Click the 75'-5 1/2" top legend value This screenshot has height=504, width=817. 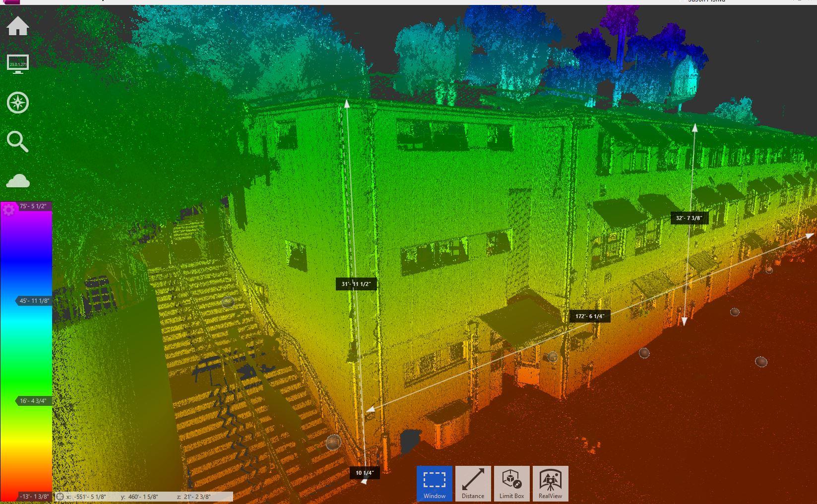(33, 206)
